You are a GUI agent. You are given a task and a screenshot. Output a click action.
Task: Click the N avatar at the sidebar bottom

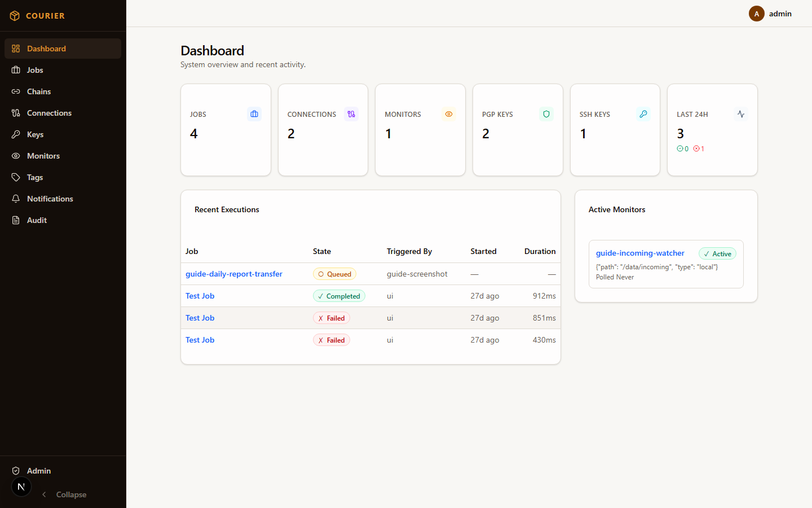point(21,487)
